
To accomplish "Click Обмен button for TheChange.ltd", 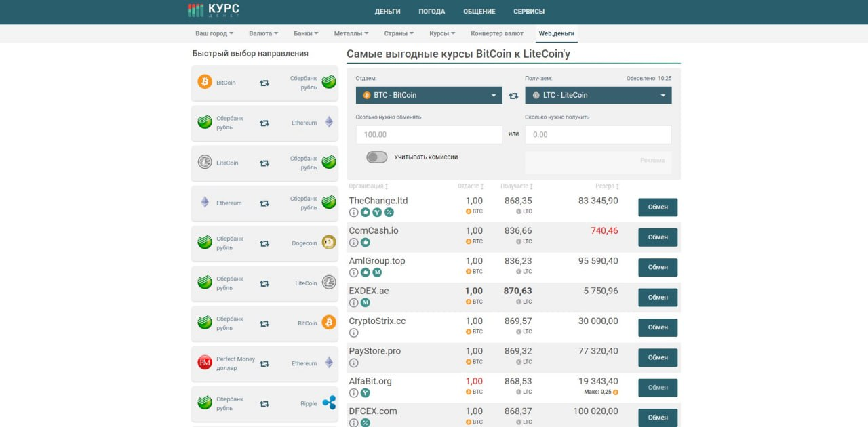I will [658, 207].
